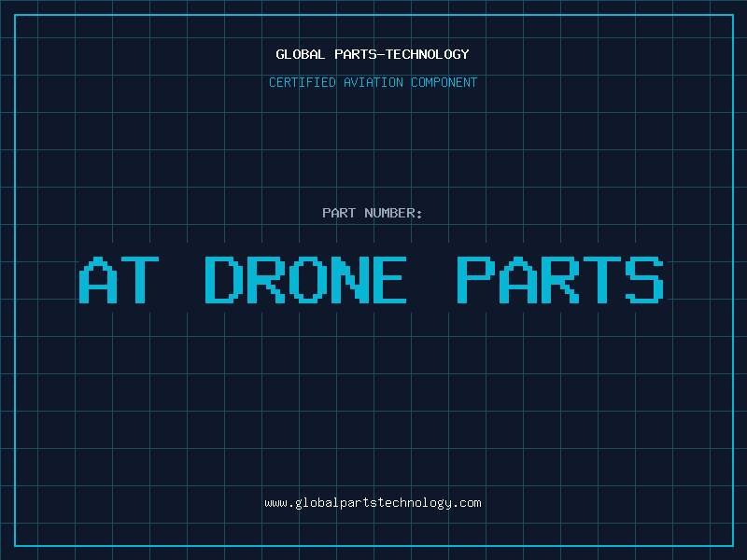Open the www.globalpartstechnology.com link
This screenshot has height=560, width=747.
[x=373, y=503]
